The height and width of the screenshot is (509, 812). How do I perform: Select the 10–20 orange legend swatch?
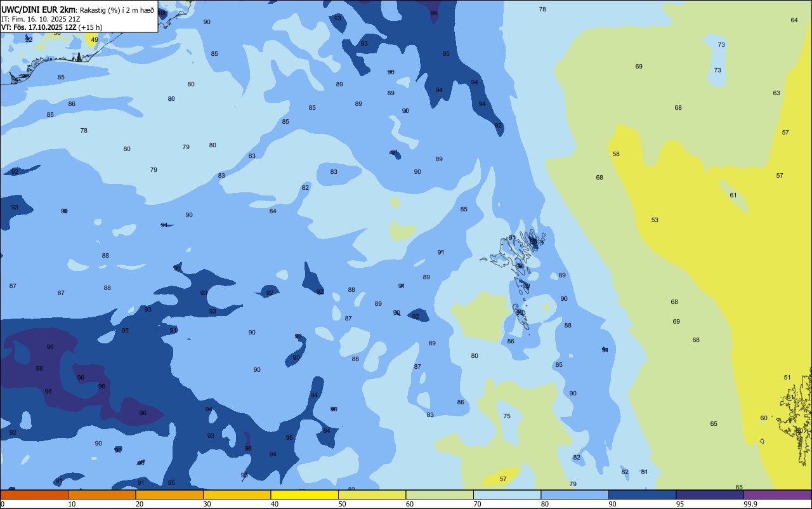[x=102, y=494]
